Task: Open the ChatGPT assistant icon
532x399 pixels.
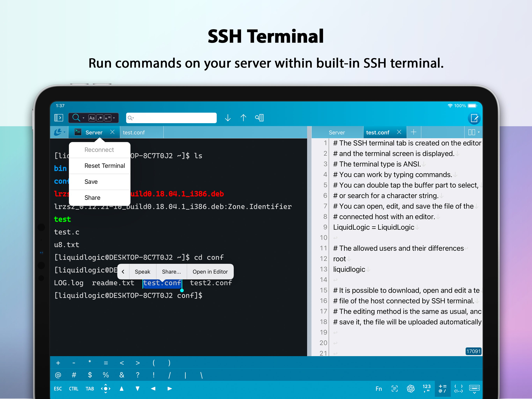Action: [x=410, y=389]
